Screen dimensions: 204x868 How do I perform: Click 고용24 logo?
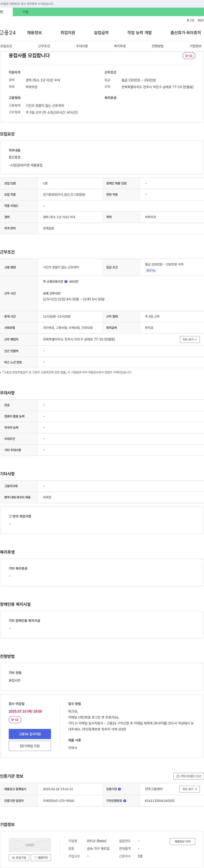coord(8,33)
